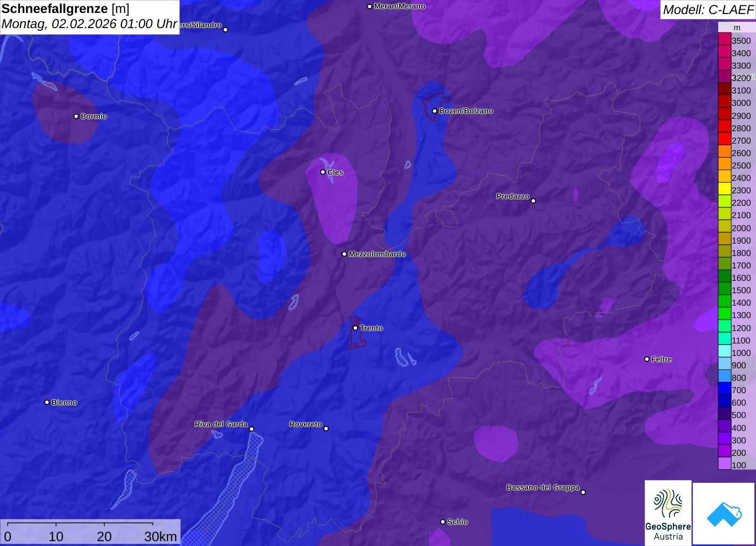Screen dimensions: 756x546
Task: Click the legend unit header m
Action: [x=737, y=28]
